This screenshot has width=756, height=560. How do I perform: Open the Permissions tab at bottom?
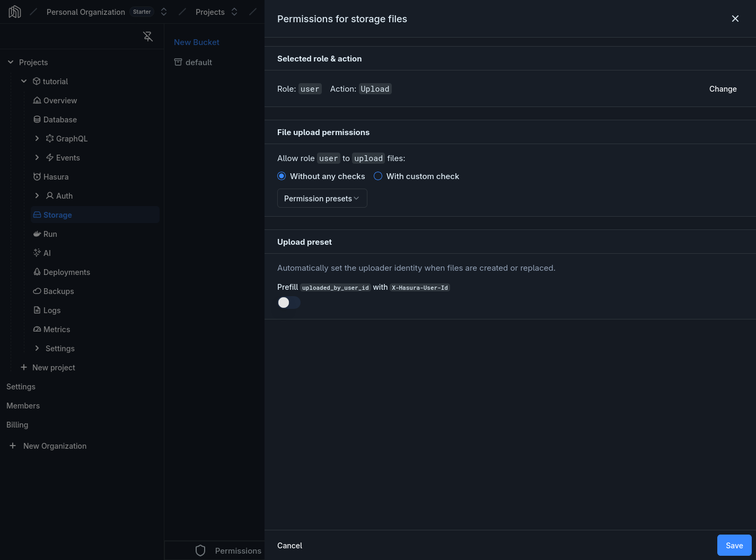(238, 550)
